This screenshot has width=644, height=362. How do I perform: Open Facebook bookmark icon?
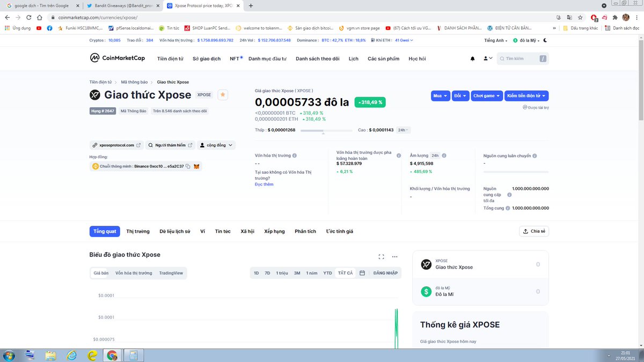coord(49,28)
